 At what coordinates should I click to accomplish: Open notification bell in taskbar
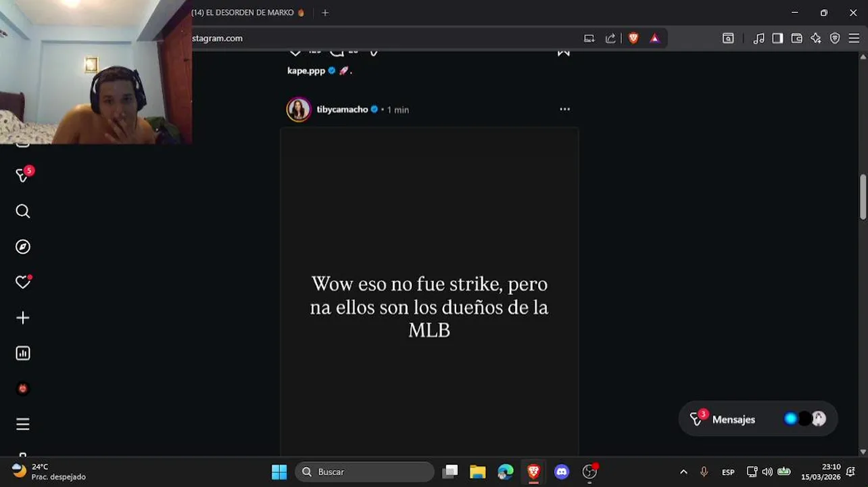[850, 472]
